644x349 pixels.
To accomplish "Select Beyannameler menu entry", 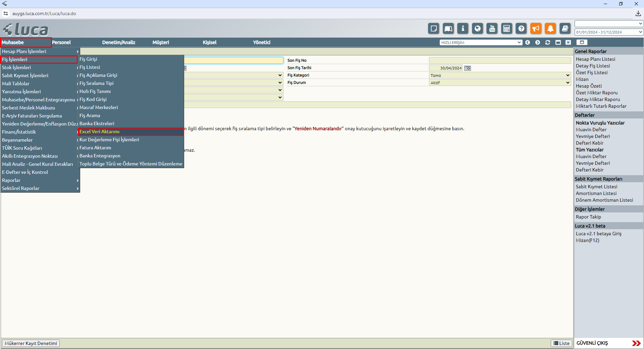I will click(40, 140).
